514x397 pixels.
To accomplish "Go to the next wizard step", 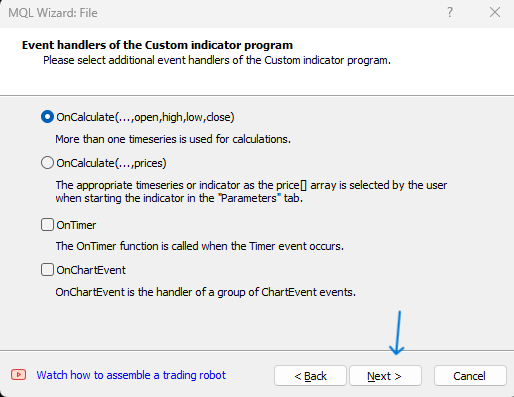I will click(385, 376).
